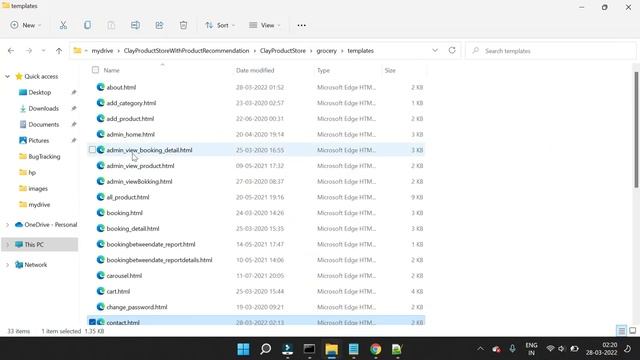Toggle the select all checkbox in header
This screenshot has height=360, width=640.
pyautogui.click(x=95, y=70)
